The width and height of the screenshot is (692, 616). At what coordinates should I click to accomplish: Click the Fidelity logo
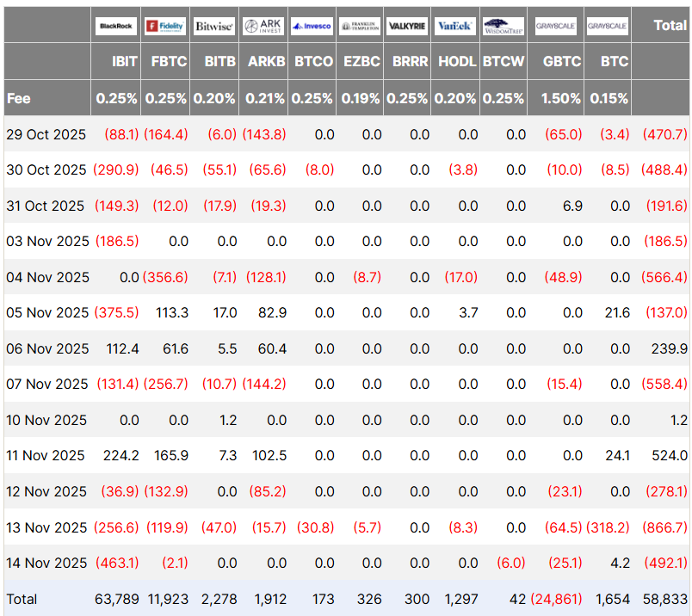pyautogui.click(x=165, y=26)
